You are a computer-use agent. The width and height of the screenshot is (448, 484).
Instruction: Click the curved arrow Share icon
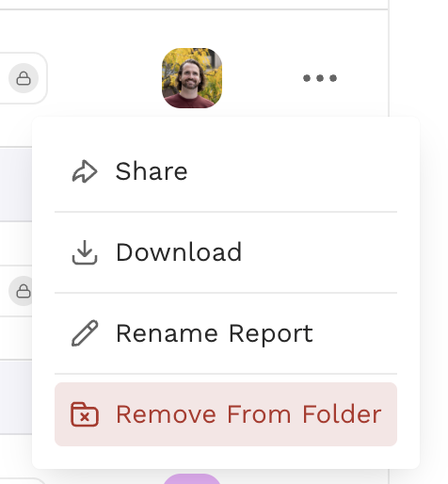click(85, 171)
